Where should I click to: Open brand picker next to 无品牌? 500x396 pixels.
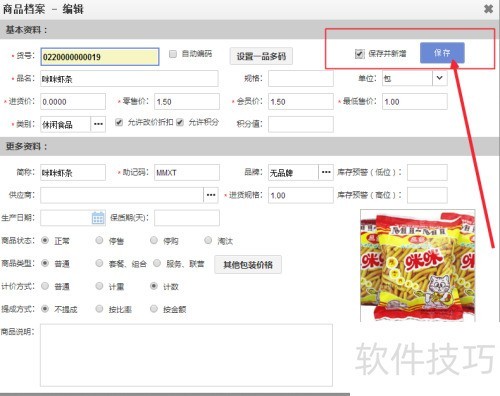pyautogui.click(x=326, y=172)
